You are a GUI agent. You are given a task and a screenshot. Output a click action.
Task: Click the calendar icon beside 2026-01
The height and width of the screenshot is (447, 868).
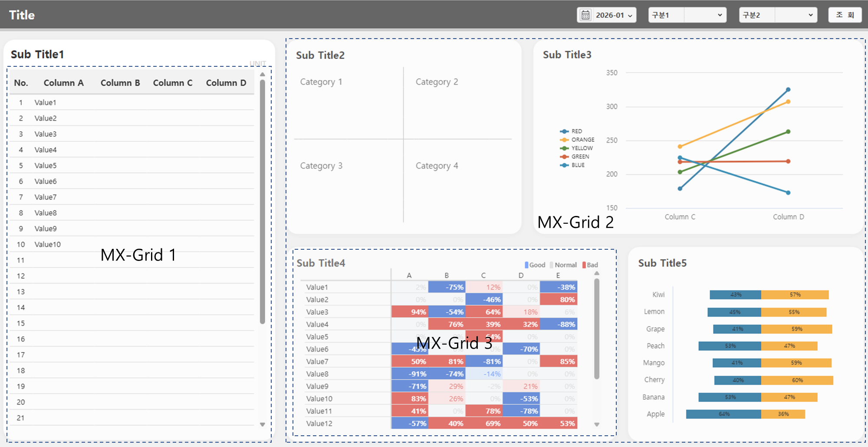585,15
